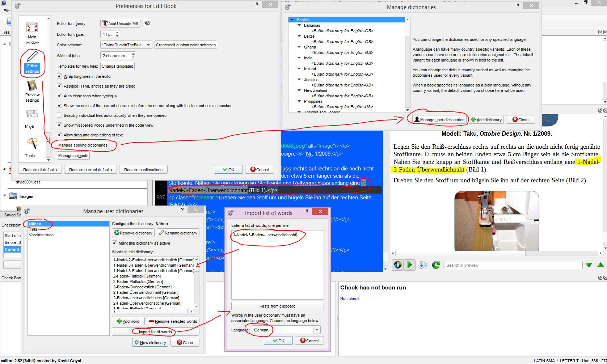
Task: Click Manage spelling dictionaries button
Action: tap(83, 145)
